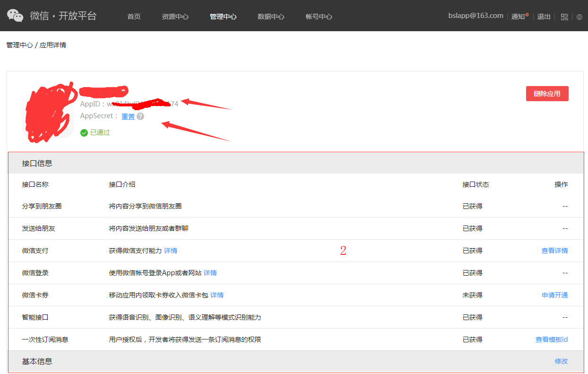This screenshot has width=588, height=374.
Task: Click the description 将内容分享到微信朋友圈
Action: tap(145, 206)
